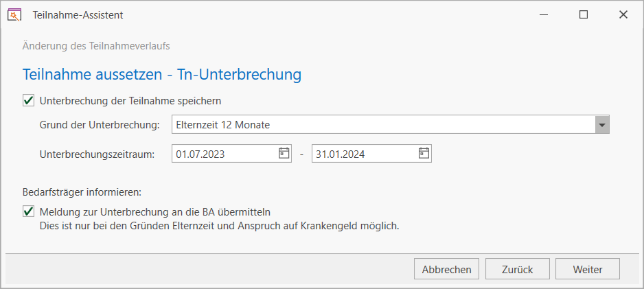
Task: Click the 'Unterbrechungszeitraum:' label
Action: 97,154
